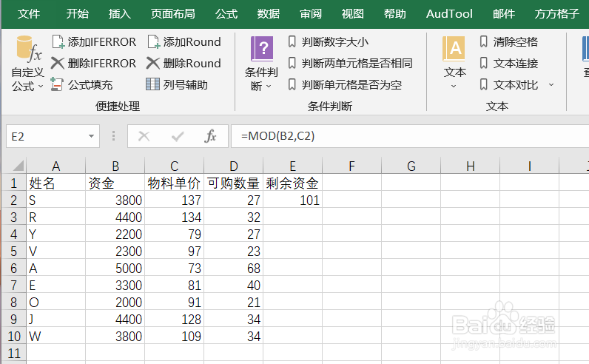
Task: Select cell C4 with value 79
Action: (x=175, y=234)
